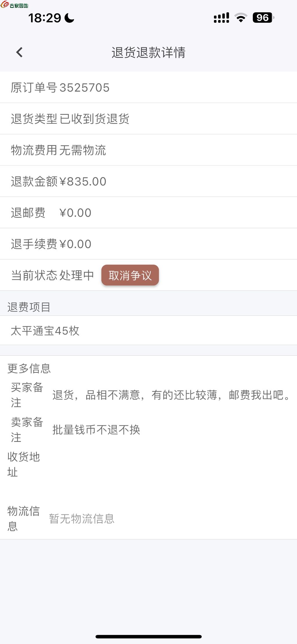Tap the back arrow icon
Viewport: 297px width, 644px height.
pyautogui.click(x=19, y=52)
